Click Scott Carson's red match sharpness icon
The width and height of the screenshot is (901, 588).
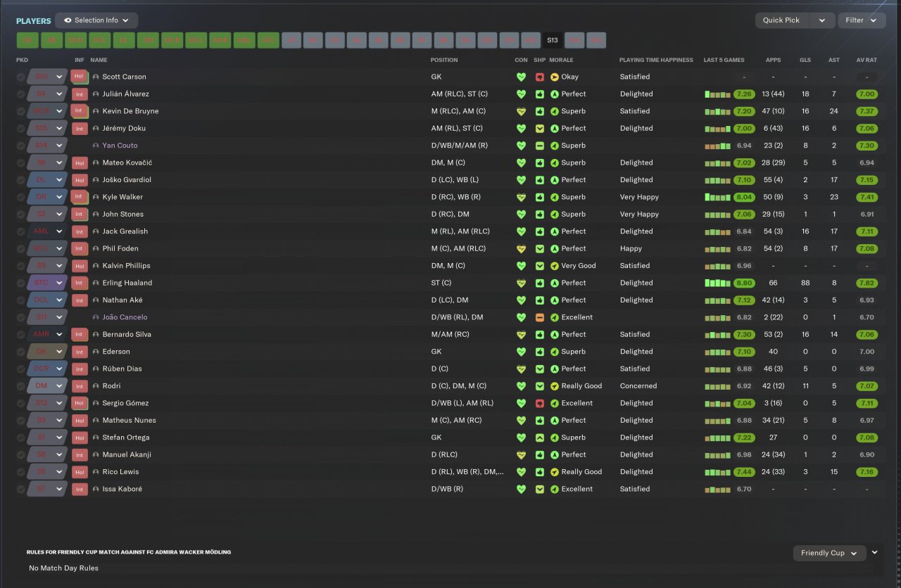click(540, 77)
